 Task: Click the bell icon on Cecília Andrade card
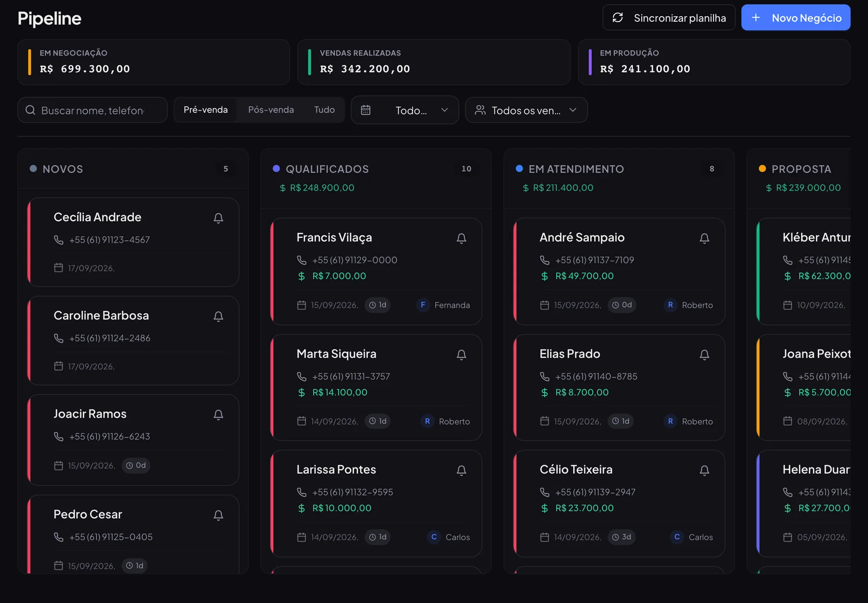pyautogui.click(x=218, y=218)
